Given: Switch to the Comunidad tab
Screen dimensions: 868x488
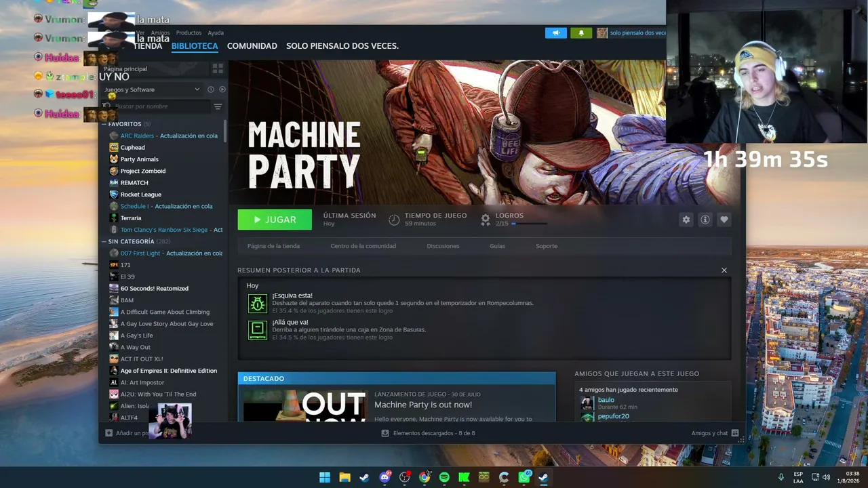Looking at the screenshot, I should (252, 46).
